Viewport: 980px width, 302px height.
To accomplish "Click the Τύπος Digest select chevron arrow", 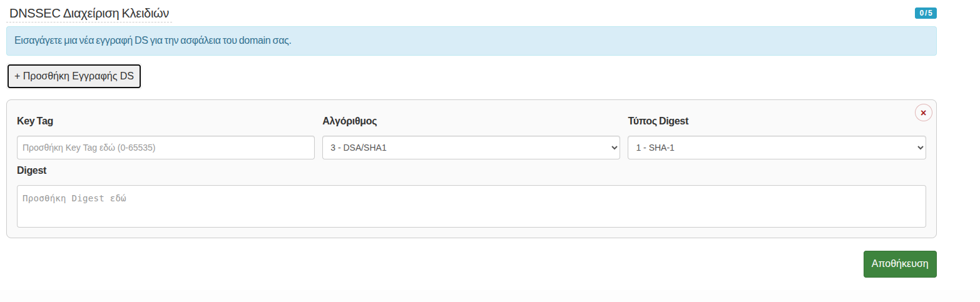I will [x=919, y=148].
